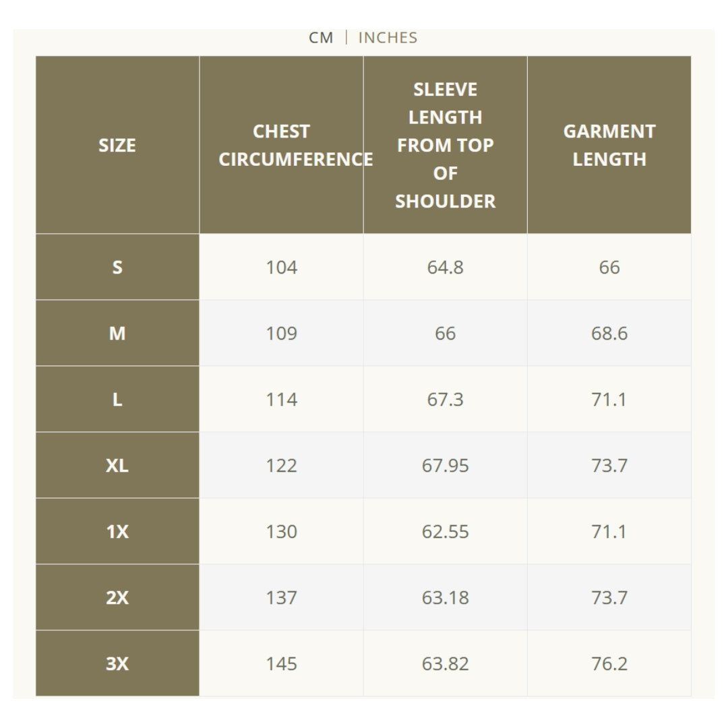Switch units to INCHES
728x728 pixels.
point(388,38)
